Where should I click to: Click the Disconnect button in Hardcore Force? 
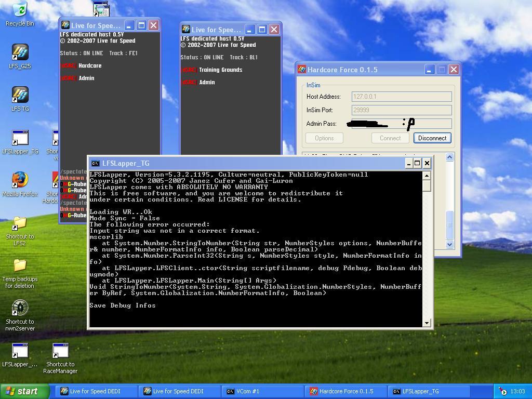432,138
